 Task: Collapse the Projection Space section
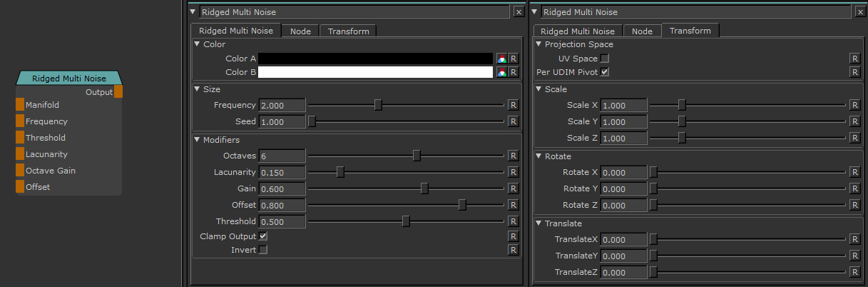coord(539,44)
